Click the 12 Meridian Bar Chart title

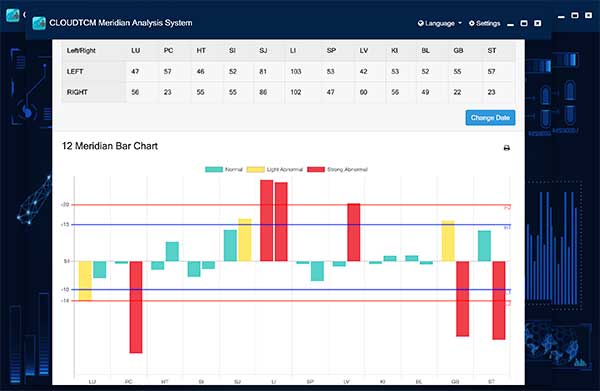(110, 146)
